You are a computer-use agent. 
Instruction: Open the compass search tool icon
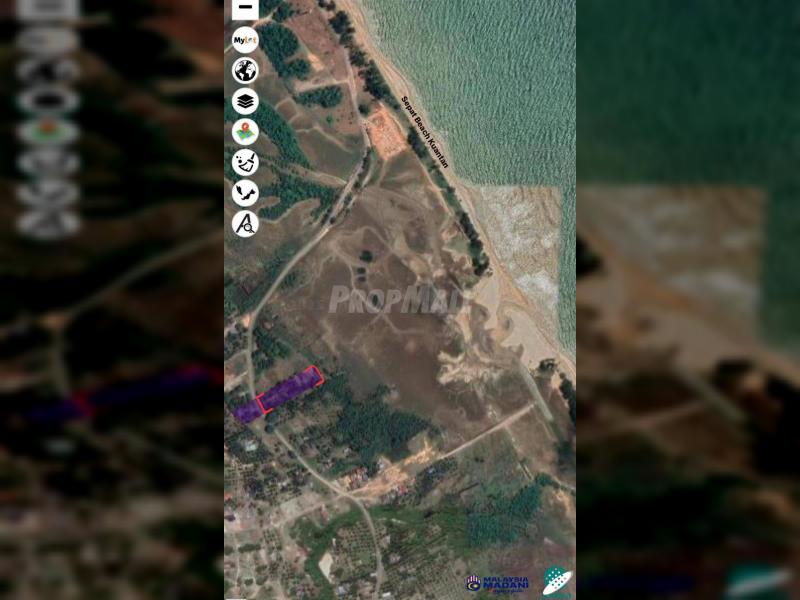click(245, 224)
